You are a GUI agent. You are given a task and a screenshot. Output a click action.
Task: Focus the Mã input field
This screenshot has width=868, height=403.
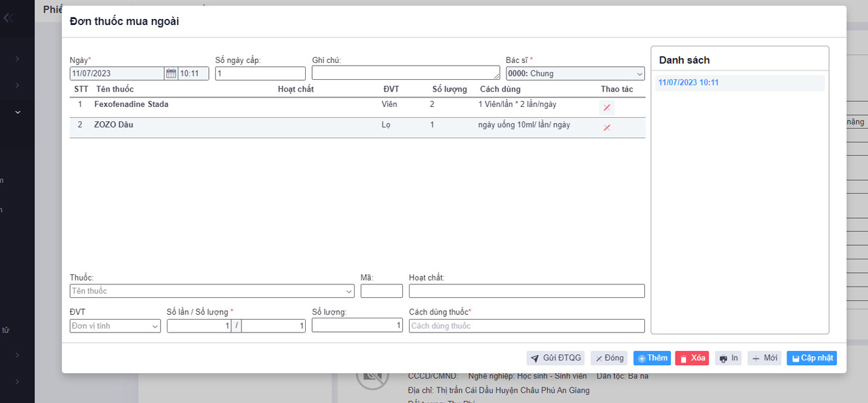pyautogui.click(x=382, y=291)
